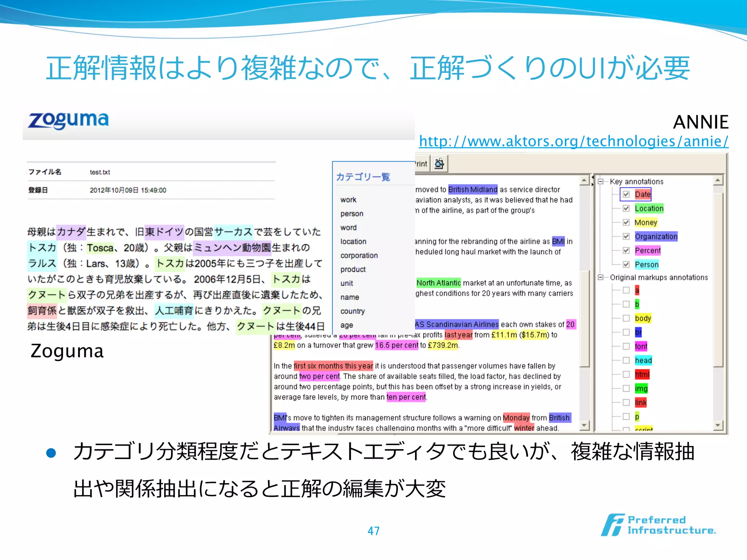
Task: Choose the name category
Action: pyautogui.click(x=349, y=297)
